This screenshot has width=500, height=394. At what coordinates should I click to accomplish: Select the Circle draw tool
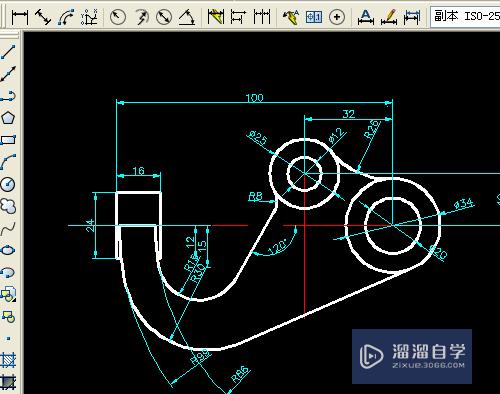tap(8, 184)
